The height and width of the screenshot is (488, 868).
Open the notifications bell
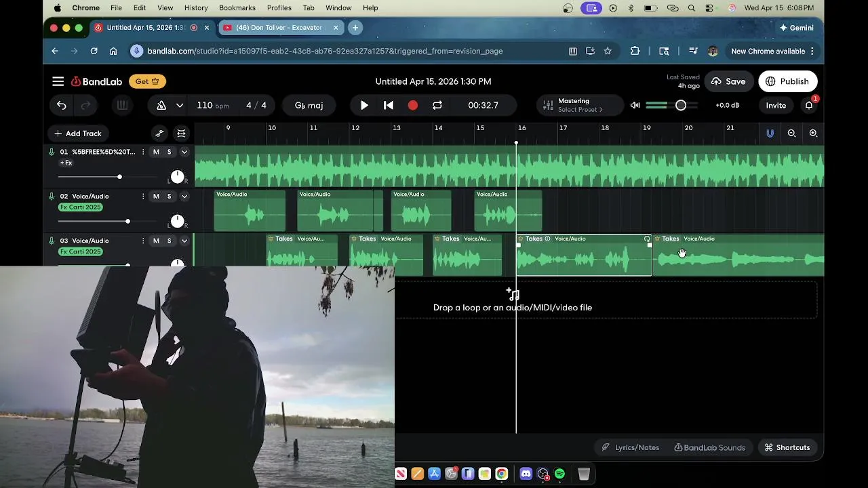[809, 105]
